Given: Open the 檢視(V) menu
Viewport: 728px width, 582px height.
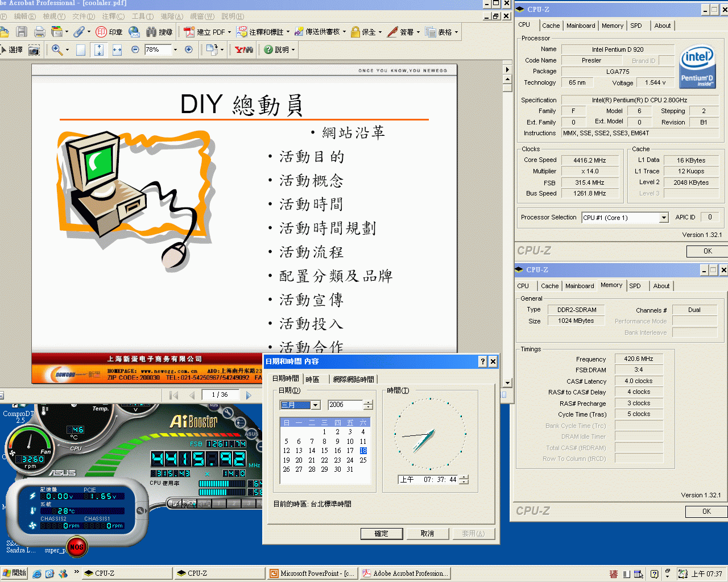Looking at the screenshot, I should tap(54, 16).
